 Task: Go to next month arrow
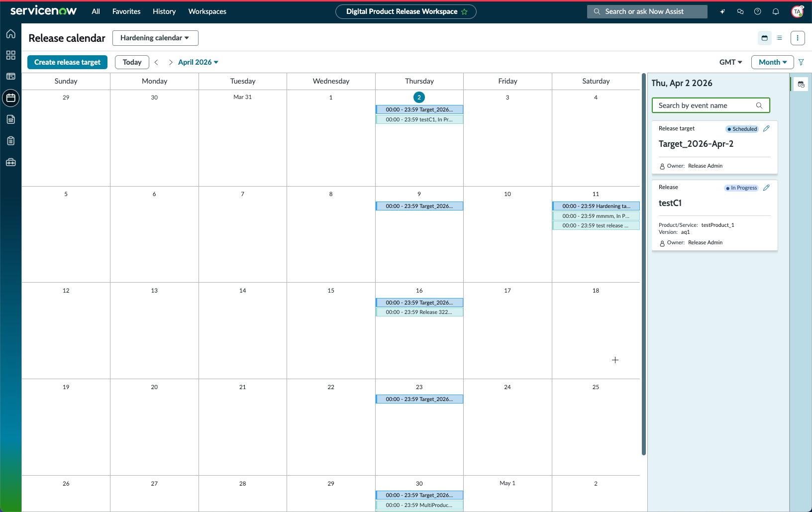171,62
